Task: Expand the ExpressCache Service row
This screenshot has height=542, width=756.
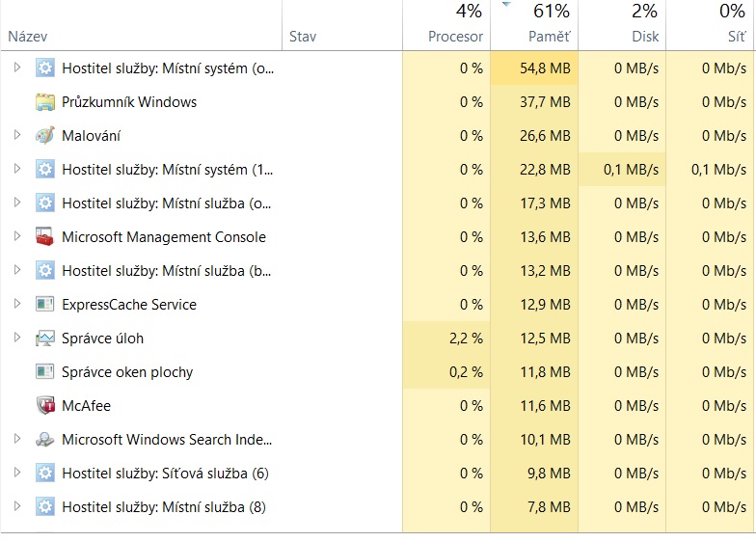Action: pyautogui.click(x=16, y=305)
